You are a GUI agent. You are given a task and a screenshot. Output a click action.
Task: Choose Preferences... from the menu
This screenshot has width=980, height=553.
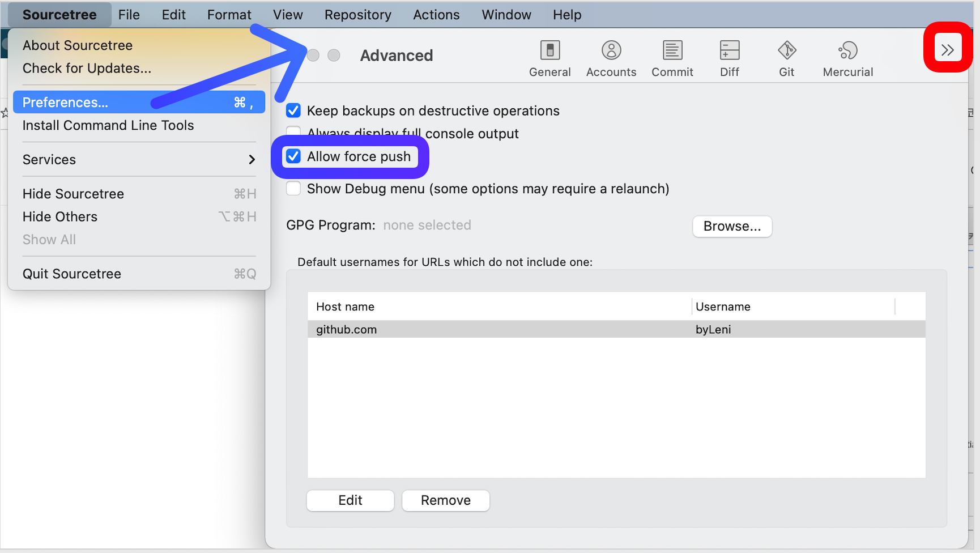point(139,102)
